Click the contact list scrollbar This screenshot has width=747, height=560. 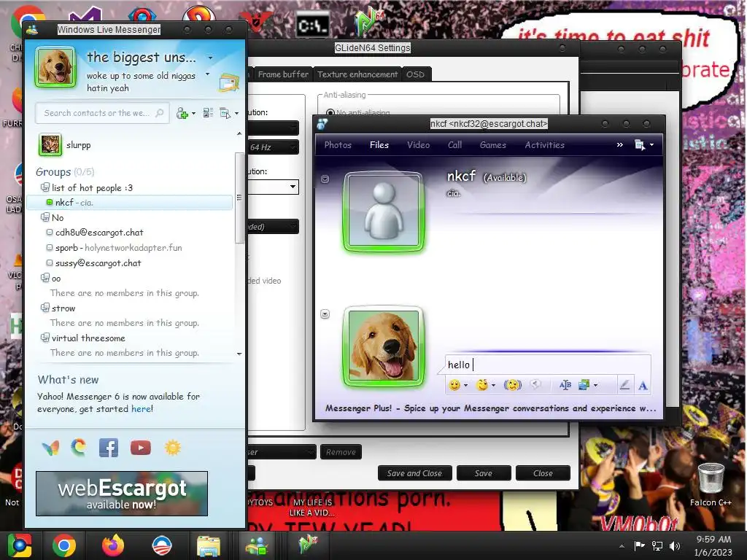239,197
